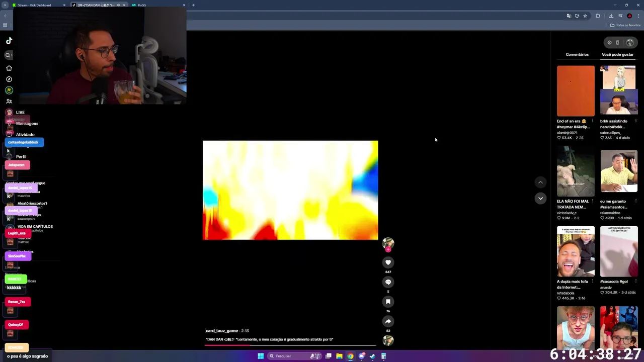Image resolution: width=644 pixels, height=362 pixels.
Task: Open Mensagens in the sidebar
Action: [x=27, y=123]
